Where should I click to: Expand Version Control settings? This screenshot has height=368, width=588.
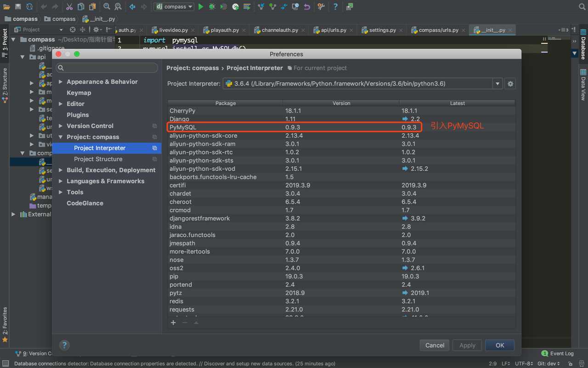point(61,126)
